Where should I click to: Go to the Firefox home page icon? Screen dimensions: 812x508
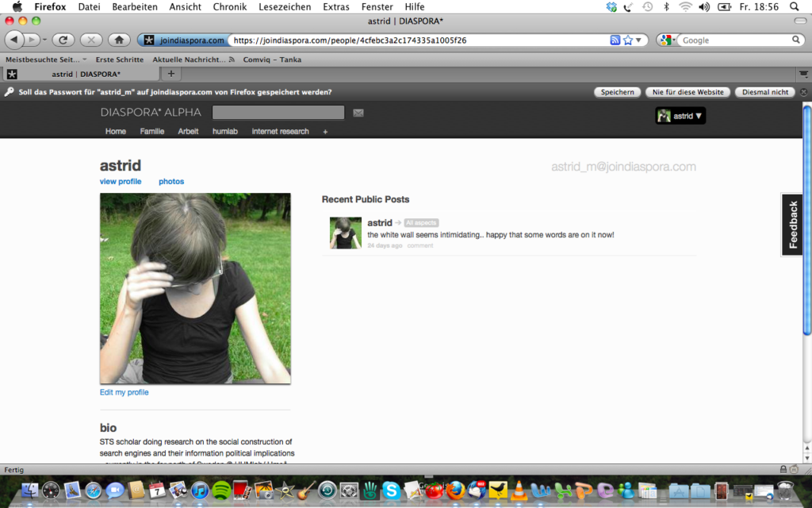118,40
